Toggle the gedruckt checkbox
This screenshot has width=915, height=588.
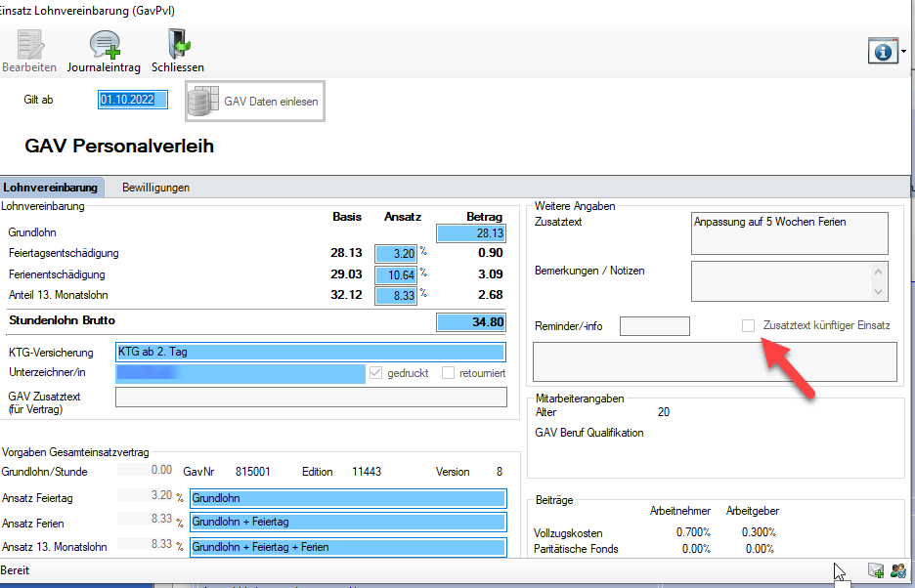click(x=375, y=373)
